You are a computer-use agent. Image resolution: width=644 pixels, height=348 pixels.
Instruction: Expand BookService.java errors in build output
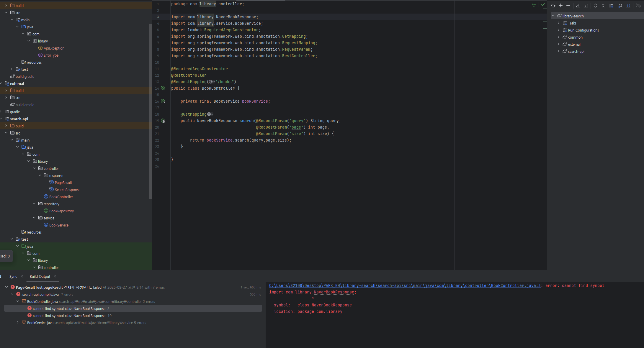pyautogui.click(x=18, y=323)
